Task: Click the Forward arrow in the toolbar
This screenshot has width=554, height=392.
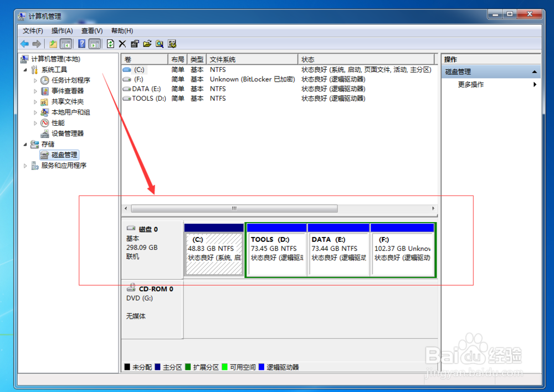Action: 37,44
